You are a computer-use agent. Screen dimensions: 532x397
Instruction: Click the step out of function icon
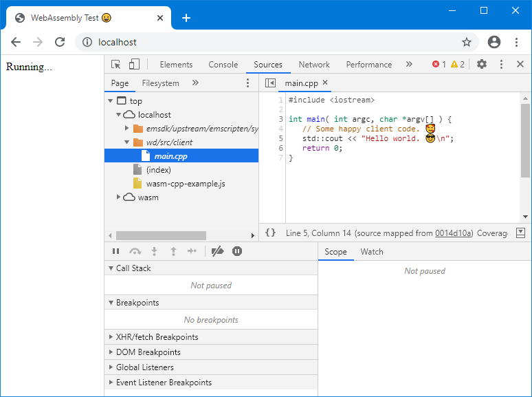pos(173,251)
